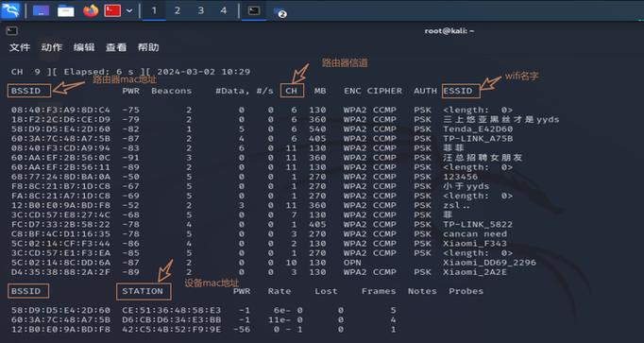Open the 查看 menu

(116, 47)
